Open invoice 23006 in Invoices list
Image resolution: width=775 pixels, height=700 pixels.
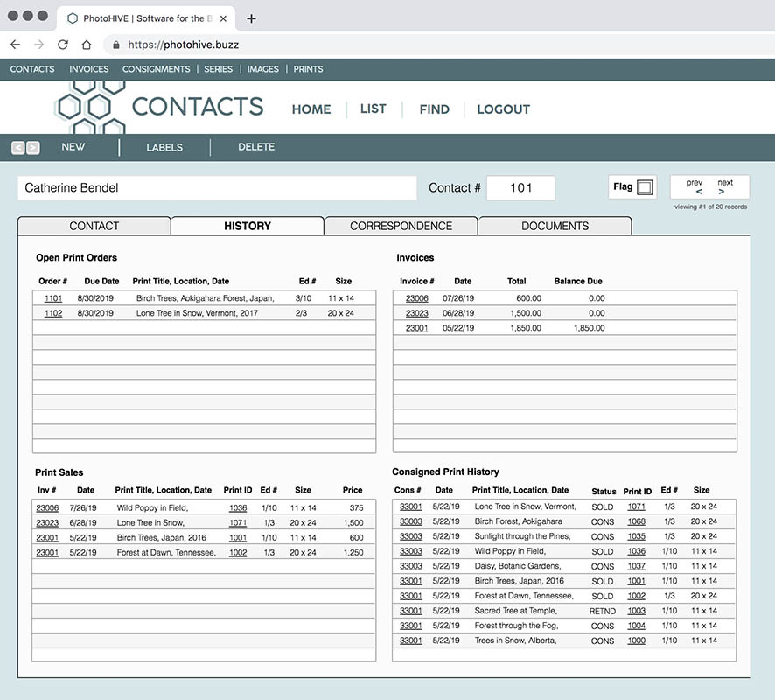pyautogui.click(x=416, y=298)
